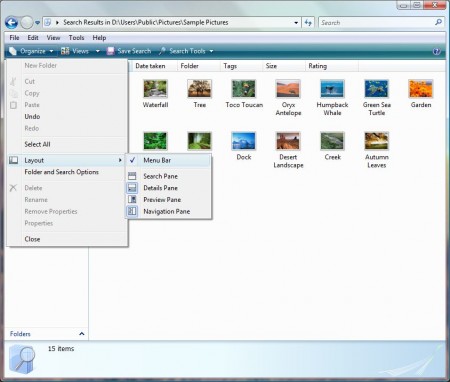This screenshot has width=450, height=382.
Task: Open the recent pages dropdown arrow
Action: [x=37, y=23]
